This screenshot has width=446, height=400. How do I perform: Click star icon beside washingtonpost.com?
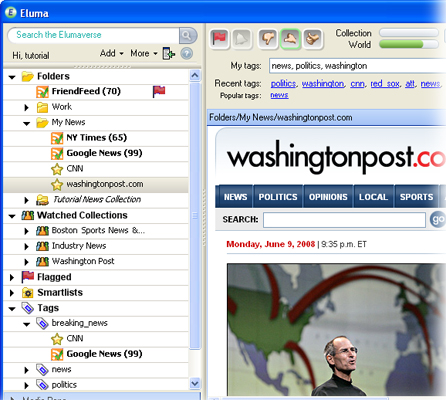pyautogui.click(x=57, y=185)
